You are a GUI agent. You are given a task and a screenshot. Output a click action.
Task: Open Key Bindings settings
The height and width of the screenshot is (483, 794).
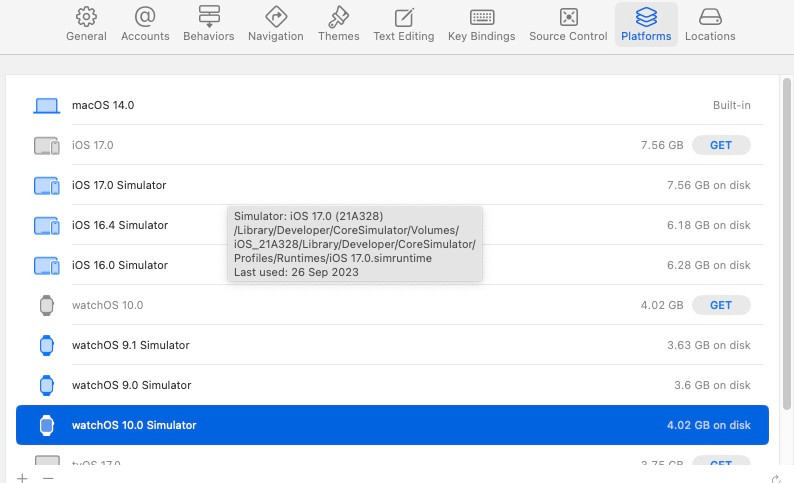click(481, 17)
